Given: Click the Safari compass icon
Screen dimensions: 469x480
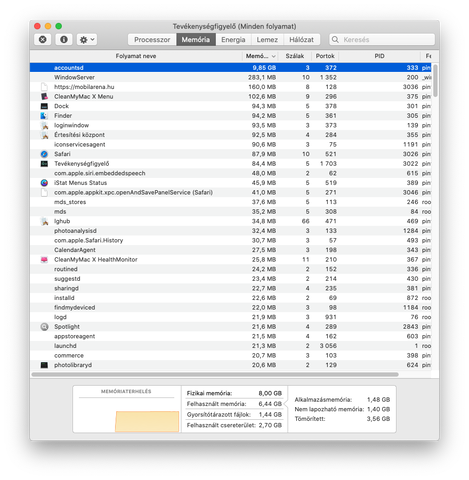Looking at the screenshot, I should [44, 154].
